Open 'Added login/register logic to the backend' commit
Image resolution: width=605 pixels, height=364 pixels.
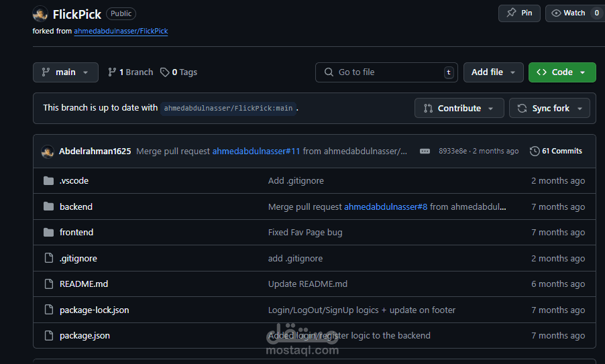pos(349,335)
